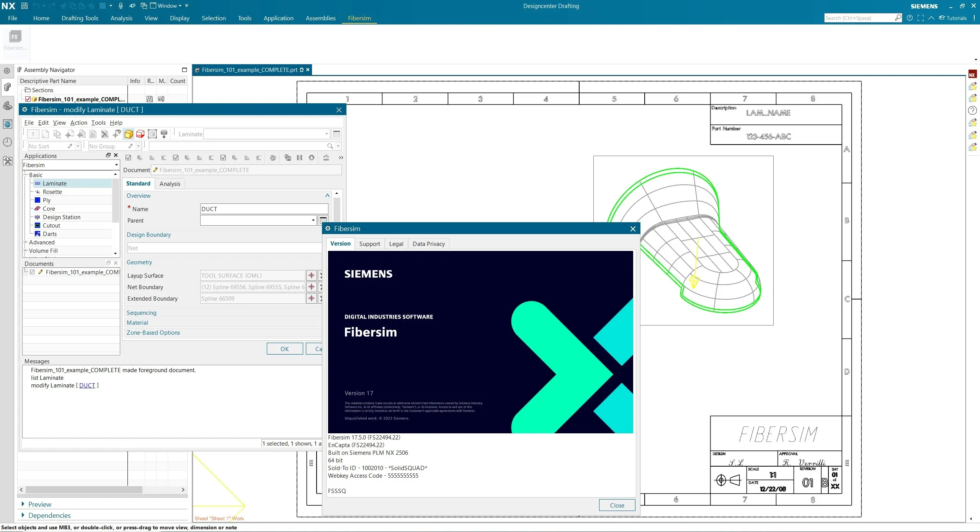Expand the Advanced tree node
The height and width of the screenshot is (532, 980).
coord(26,242)
